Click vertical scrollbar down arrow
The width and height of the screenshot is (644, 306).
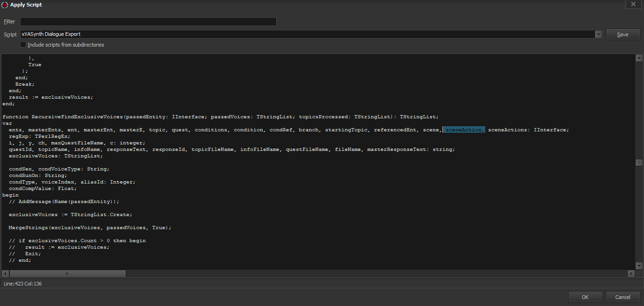pyautogui.click(x=639, y=265)
